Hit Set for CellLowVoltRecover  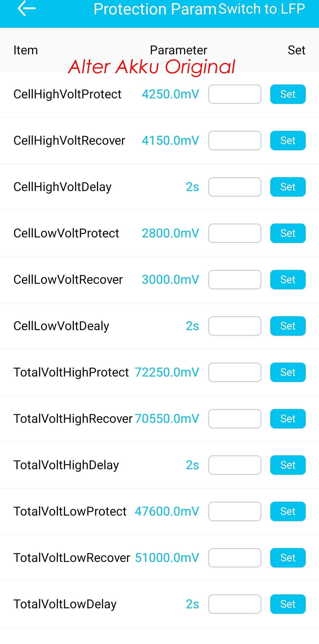click(288, 280)
